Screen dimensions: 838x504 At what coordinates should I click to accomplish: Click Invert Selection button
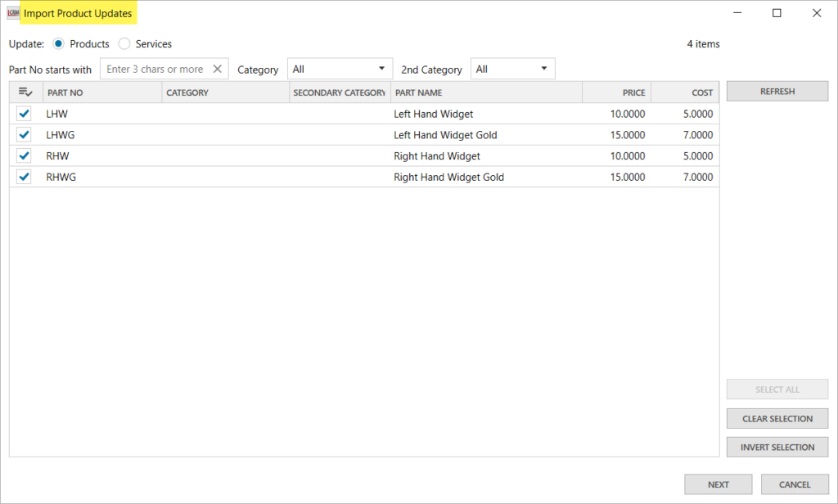click(777, 448)
